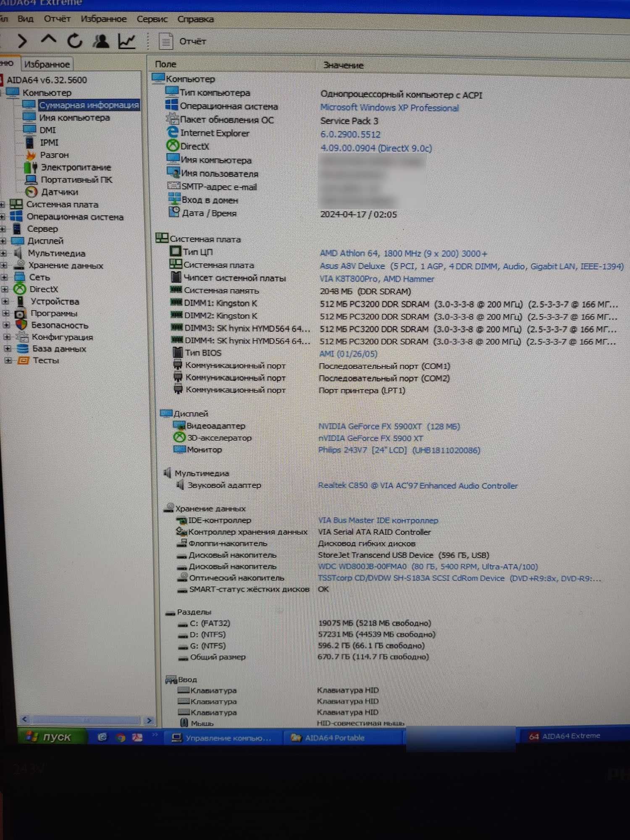This screenshot has width=630, height=840.
Task: Click AIDA64 v6.32.5600 root node
Action: [x=47, y=80]
